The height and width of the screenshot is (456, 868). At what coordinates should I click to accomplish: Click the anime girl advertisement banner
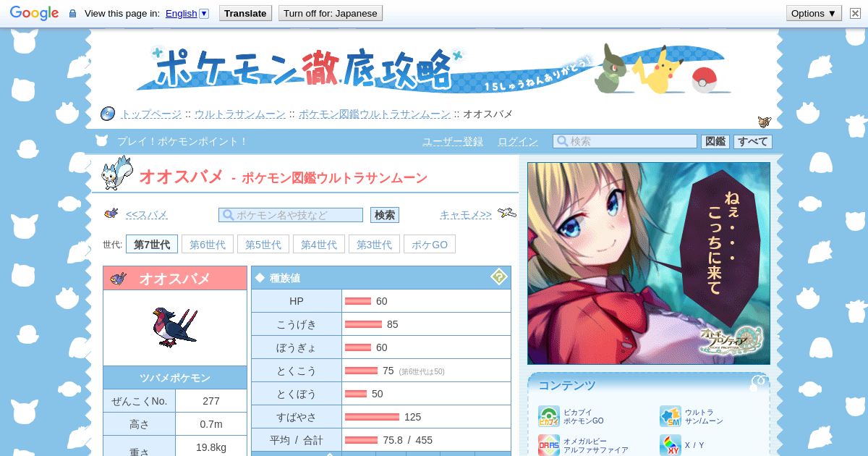[649, 263]
